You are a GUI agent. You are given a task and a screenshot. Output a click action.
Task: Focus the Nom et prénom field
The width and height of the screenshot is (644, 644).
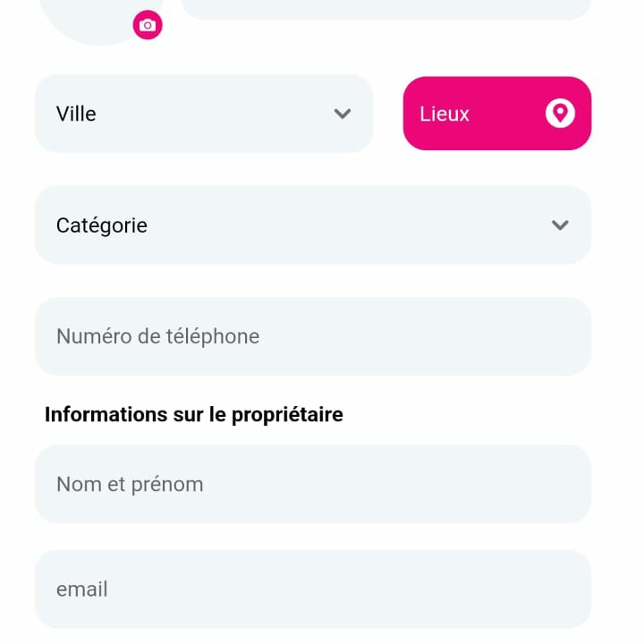point(313,484)
